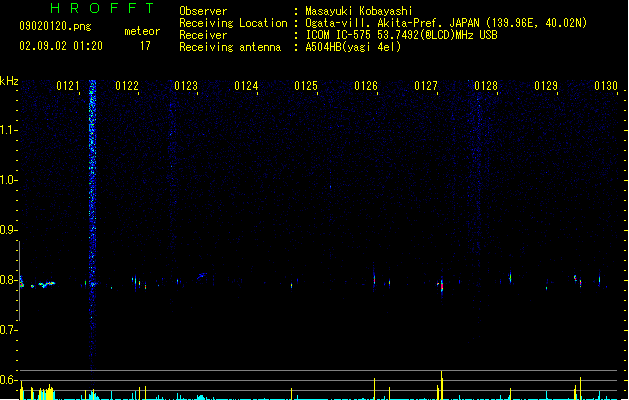Click time marker 0124

tap(246, 86)
